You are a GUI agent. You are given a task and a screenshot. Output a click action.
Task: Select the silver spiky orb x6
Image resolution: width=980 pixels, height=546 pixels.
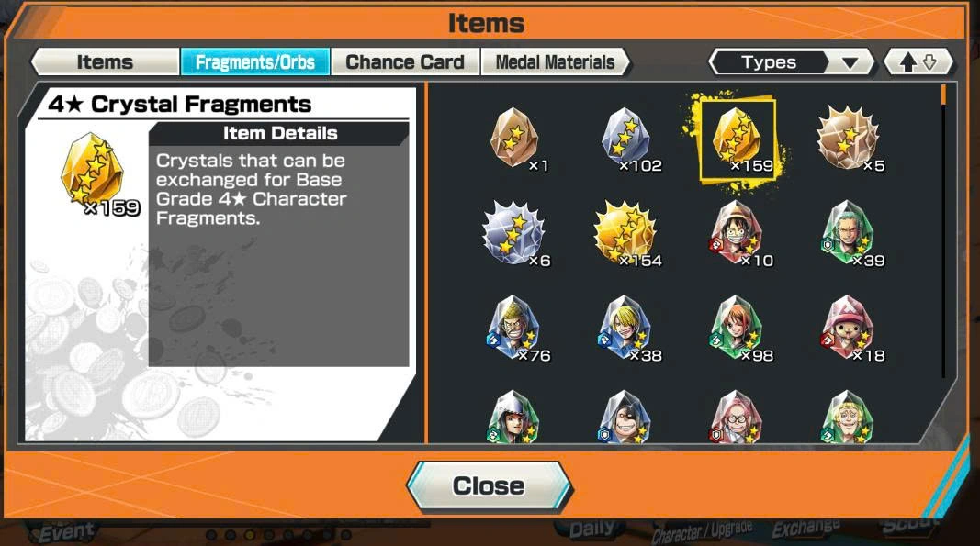click(x=513, y=234)
